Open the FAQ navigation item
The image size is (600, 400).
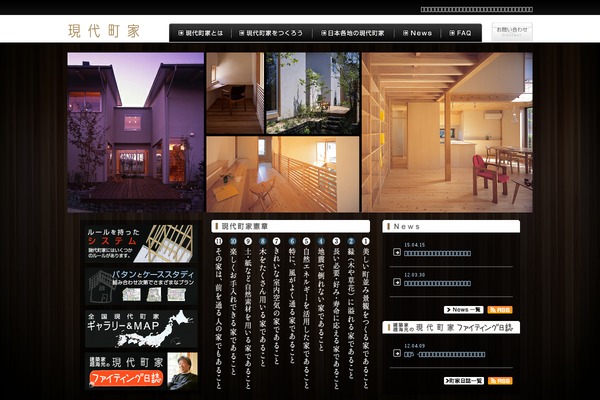tap(460, 33)
